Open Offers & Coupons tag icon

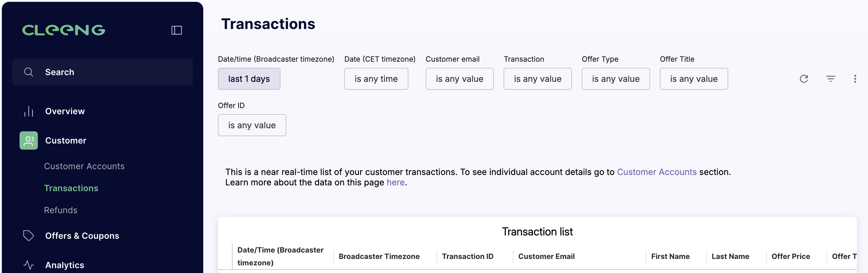[x=29, y=235]
